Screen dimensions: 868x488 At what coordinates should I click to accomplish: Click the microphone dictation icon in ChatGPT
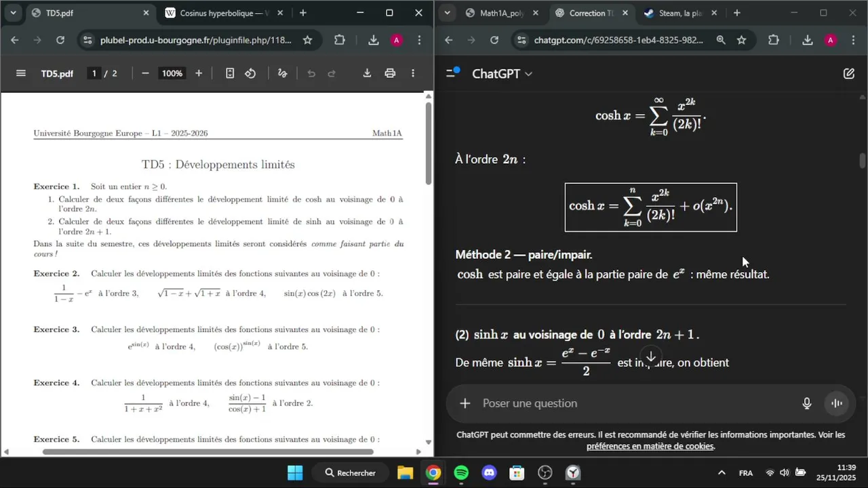pos(807,403)
